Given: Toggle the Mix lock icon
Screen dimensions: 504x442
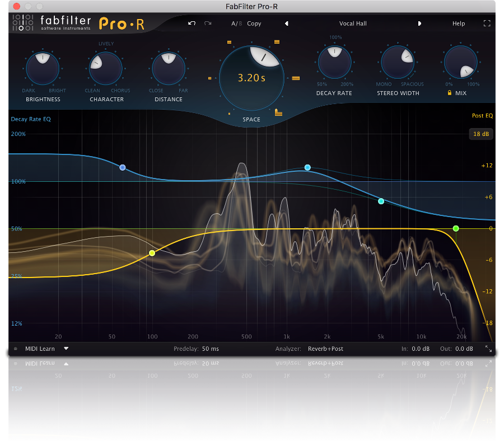Looking at the screenshot, I should 449,92.
